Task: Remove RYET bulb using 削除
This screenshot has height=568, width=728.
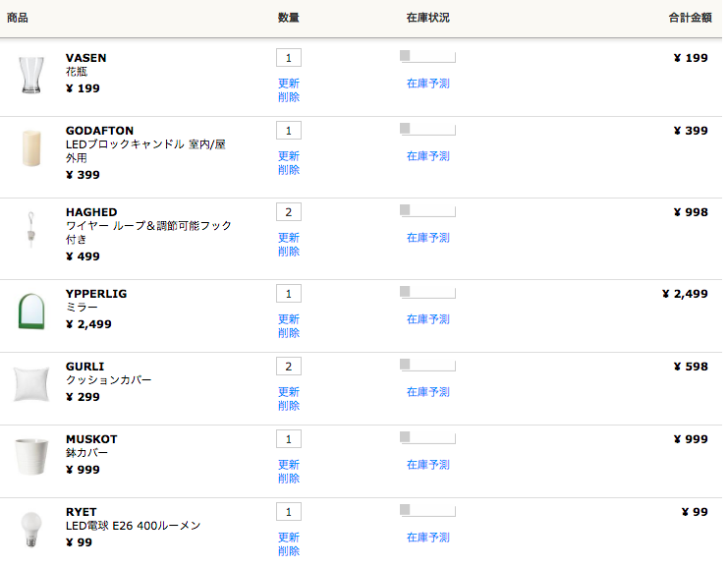Action: pyautogui.click(x=288, y=551)
